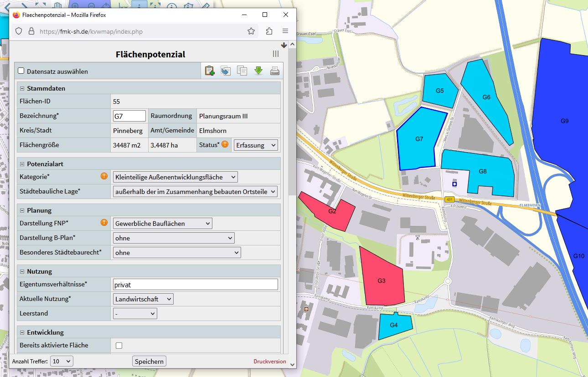Open Aktuelle Nutzung dropdown

click(x=143, y=299)
